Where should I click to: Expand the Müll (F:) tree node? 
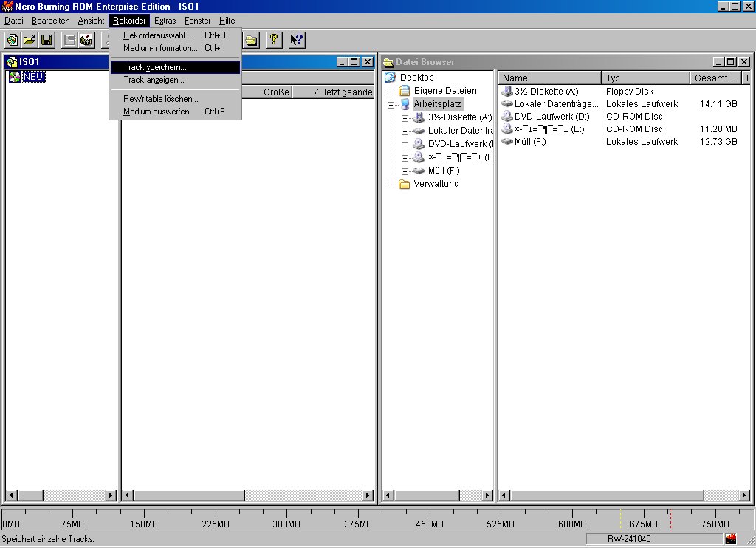click(405, 171)
